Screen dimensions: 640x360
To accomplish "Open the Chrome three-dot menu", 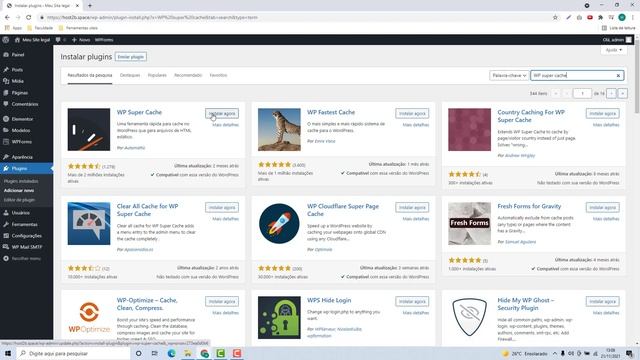I will (x=633, y=18).
